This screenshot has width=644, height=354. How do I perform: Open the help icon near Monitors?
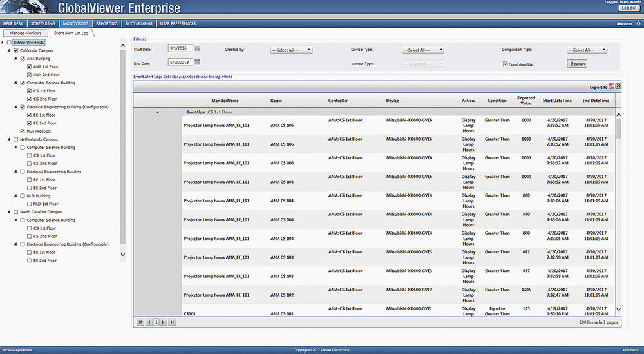tap(639, 24)
